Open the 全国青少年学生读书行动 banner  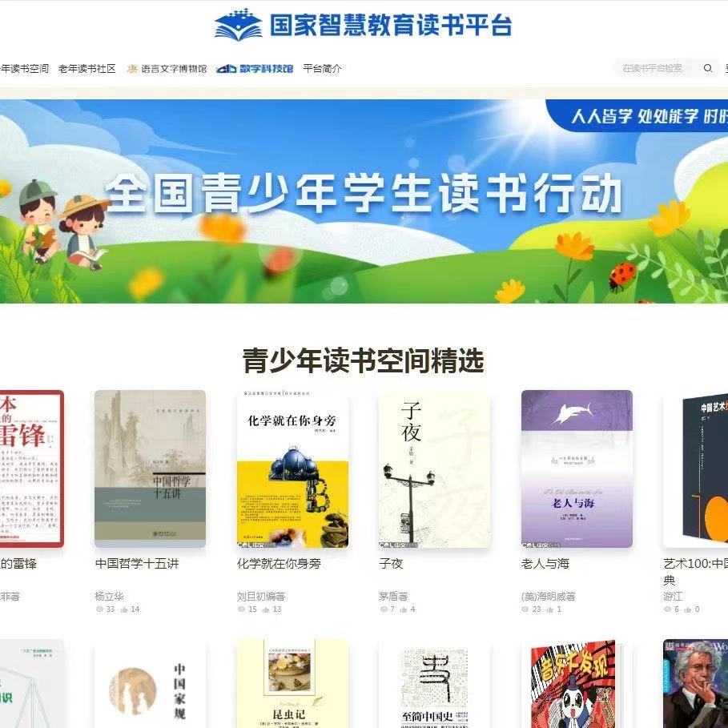click(x=364, y=201)
